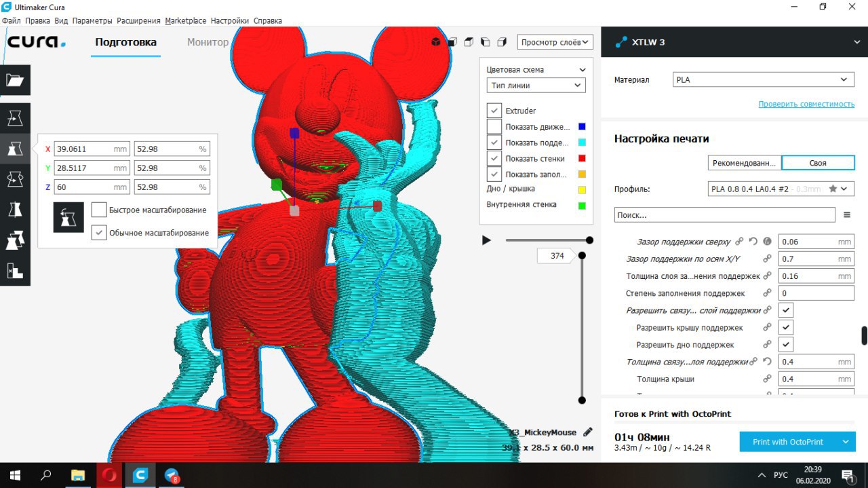This screenshot has height=488, width=868.
Task: Click the star icon beside the profile
Action: tap(833, 189)
